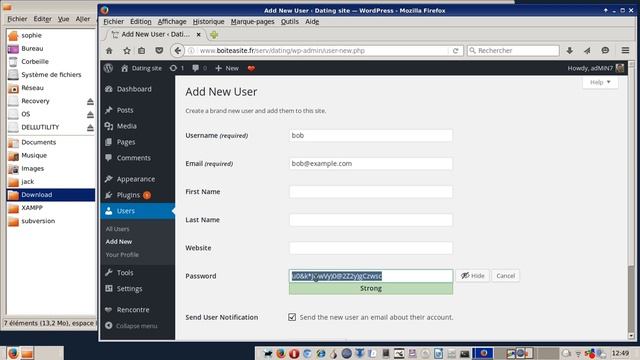
Task: Click the Email input field
Action: (x=371, y=164)
